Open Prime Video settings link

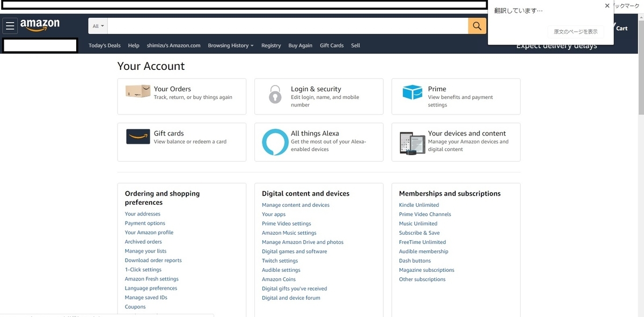pos(286,224)
